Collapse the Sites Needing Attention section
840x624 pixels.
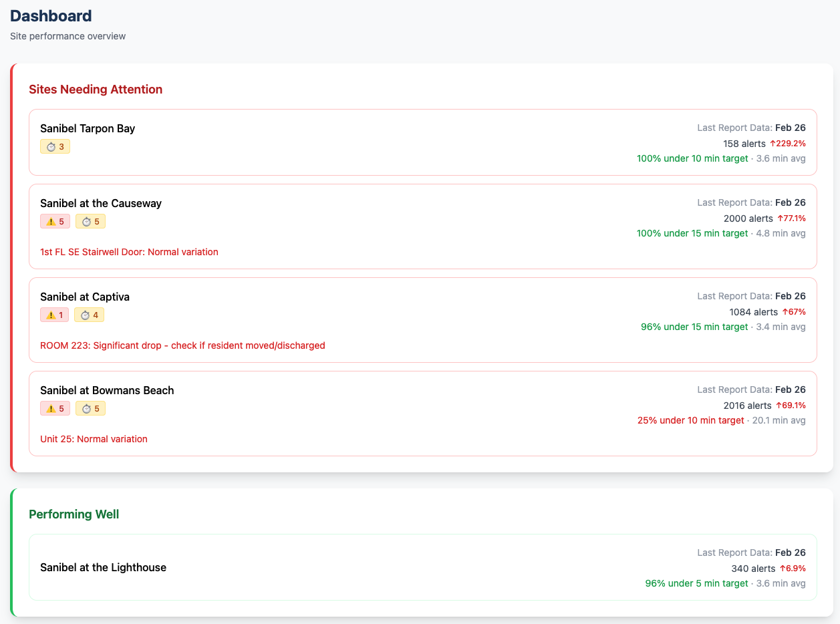(x=96, y=89)
